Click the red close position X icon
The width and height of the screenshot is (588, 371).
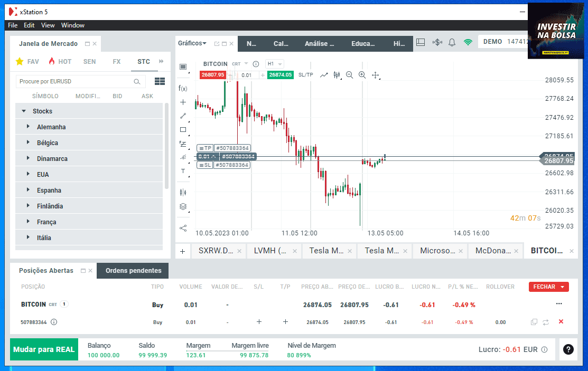coord(561,322)
